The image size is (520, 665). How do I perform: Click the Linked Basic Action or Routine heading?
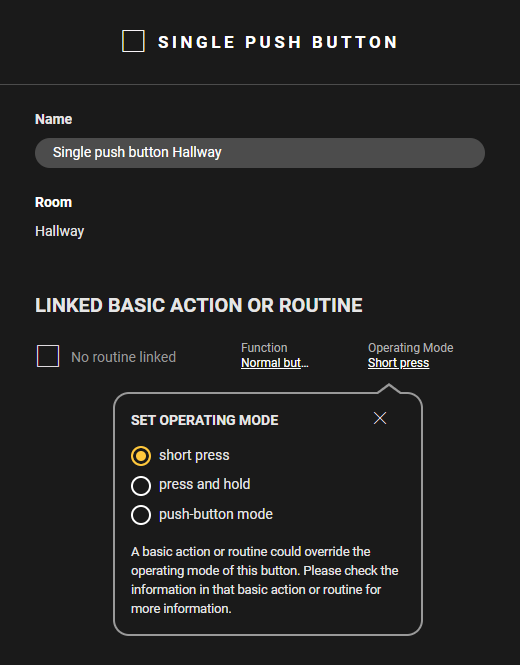[x=198, y=305]
